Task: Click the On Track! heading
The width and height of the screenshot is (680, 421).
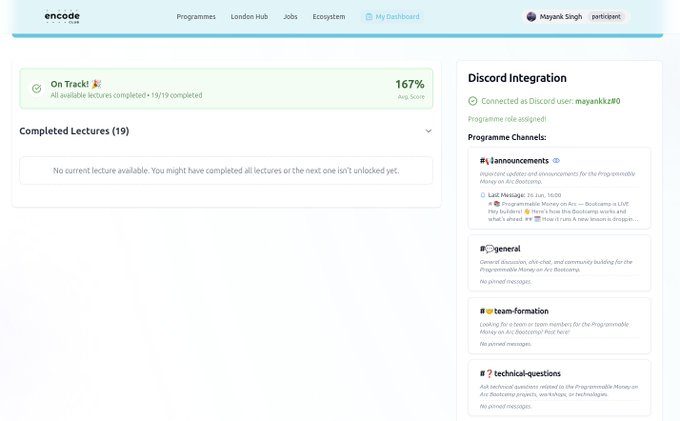Action: click(69, 84)
